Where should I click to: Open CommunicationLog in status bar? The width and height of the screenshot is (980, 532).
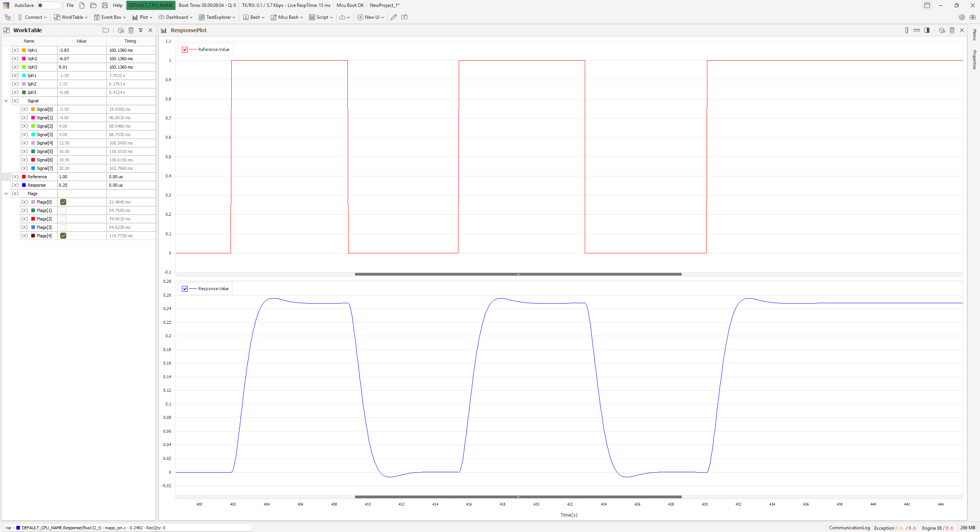(849, 528)
